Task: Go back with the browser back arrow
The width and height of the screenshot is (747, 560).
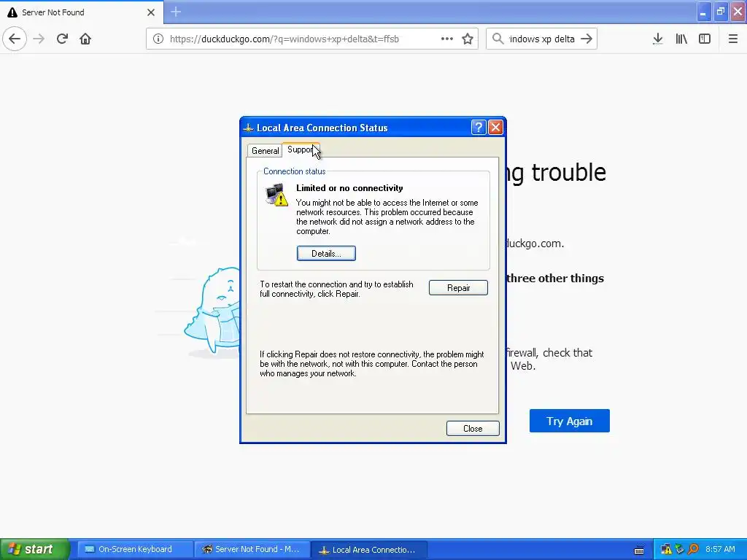Action: (x=15, y=39)
